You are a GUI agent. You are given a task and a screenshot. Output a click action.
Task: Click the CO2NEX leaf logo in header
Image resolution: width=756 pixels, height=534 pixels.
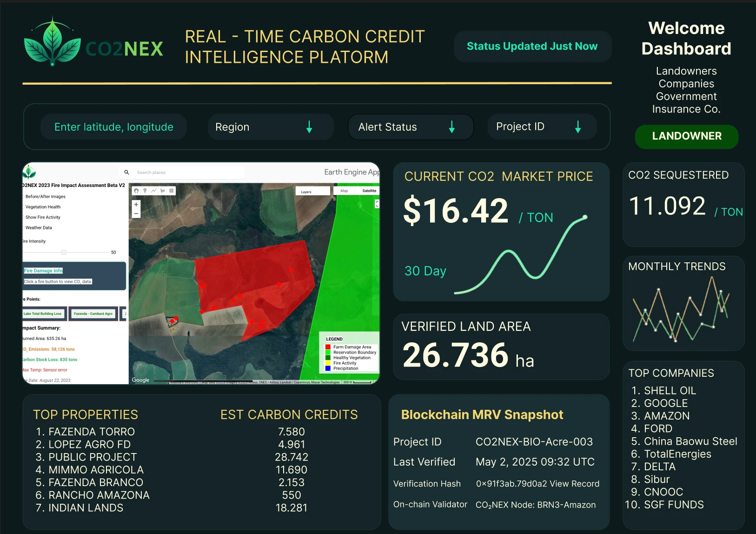[x=53, y=41]
